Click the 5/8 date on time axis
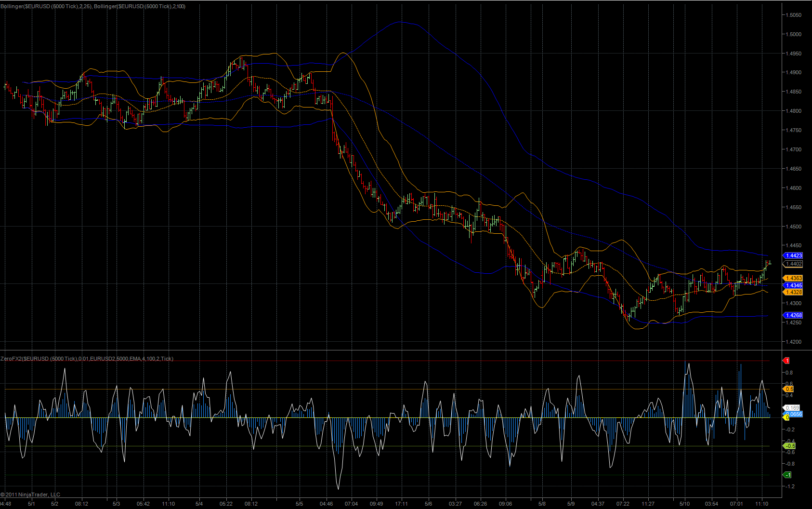Screen dimensions: 812x509 coord(542,504)
